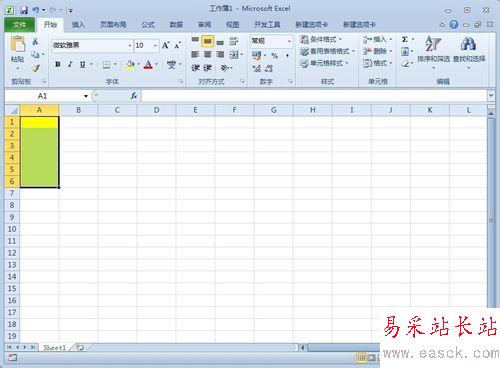Apply the fill color bucket
The height and width of the screenshot is (368, 500).
(x=130, y=65)
